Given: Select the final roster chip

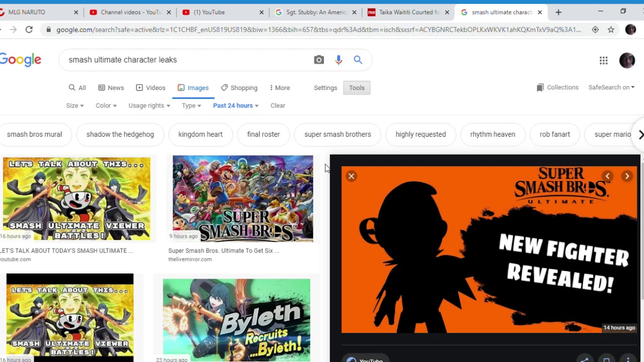Looking at the screenshot, I should (x=264, y=134).
